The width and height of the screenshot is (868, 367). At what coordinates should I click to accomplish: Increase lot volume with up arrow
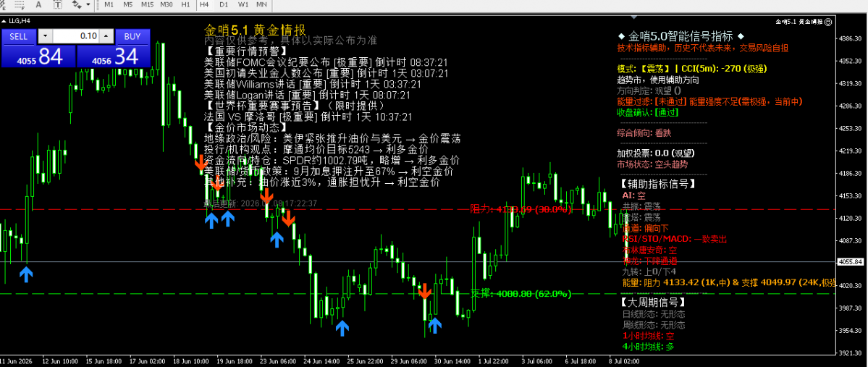coord(106,36)
